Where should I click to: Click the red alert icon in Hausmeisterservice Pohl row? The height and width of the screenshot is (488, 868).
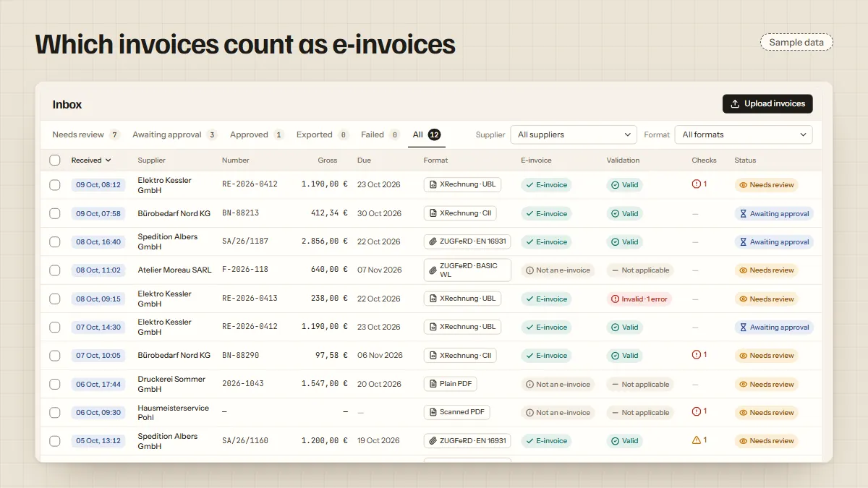tap(697, 411)
